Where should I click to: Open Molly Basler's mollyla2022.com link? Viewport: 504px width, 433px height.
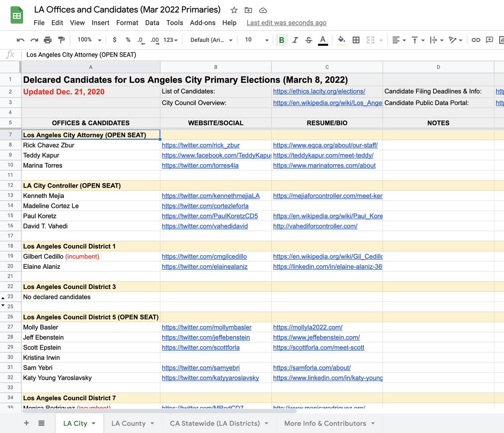click(307, 327)
